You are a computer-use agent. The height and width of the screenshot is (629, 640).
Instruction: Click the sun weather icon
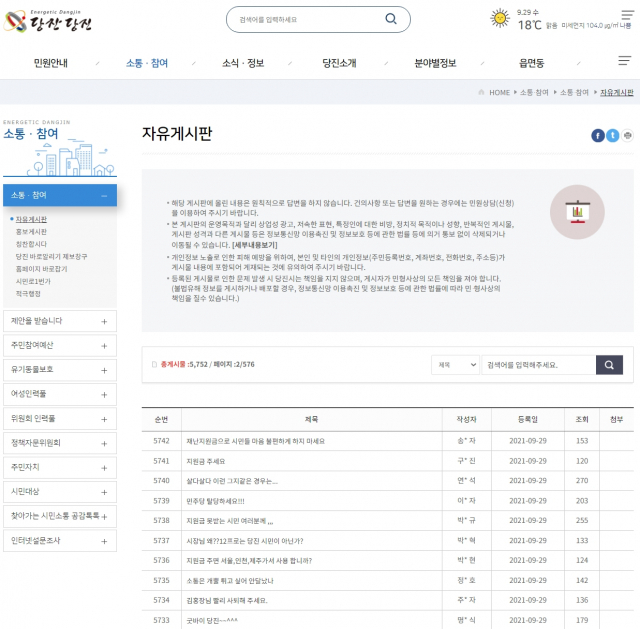tap(500, 18)
